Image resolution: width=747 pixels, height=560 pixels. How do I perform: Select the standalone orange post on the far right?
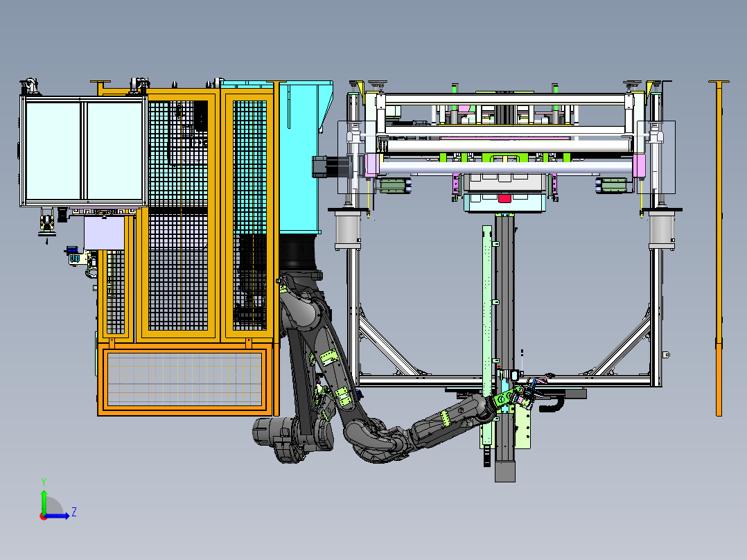click(719, 248)
